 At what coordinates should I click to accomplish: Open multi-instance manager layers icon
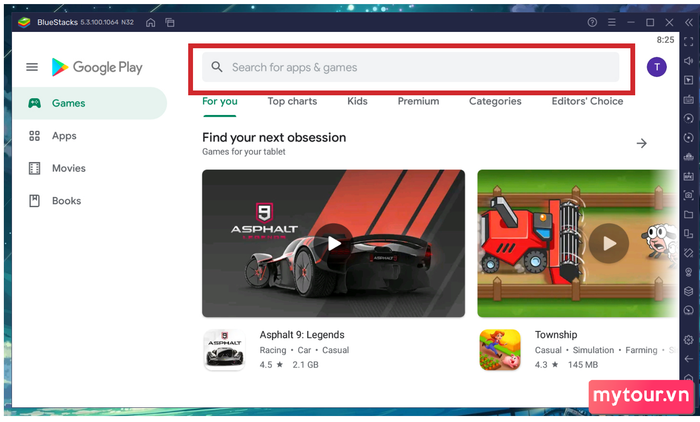(x=688, y=291)
